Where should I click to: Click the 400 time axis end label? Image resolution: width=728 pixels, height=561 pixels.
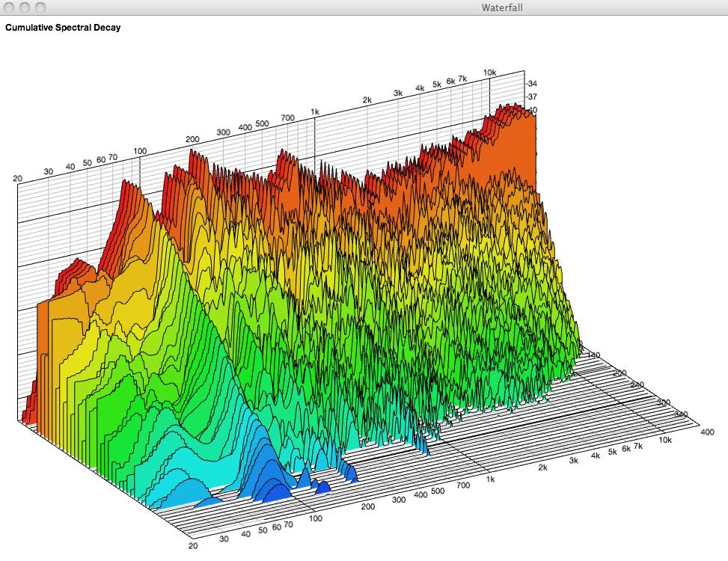[708, 432]
